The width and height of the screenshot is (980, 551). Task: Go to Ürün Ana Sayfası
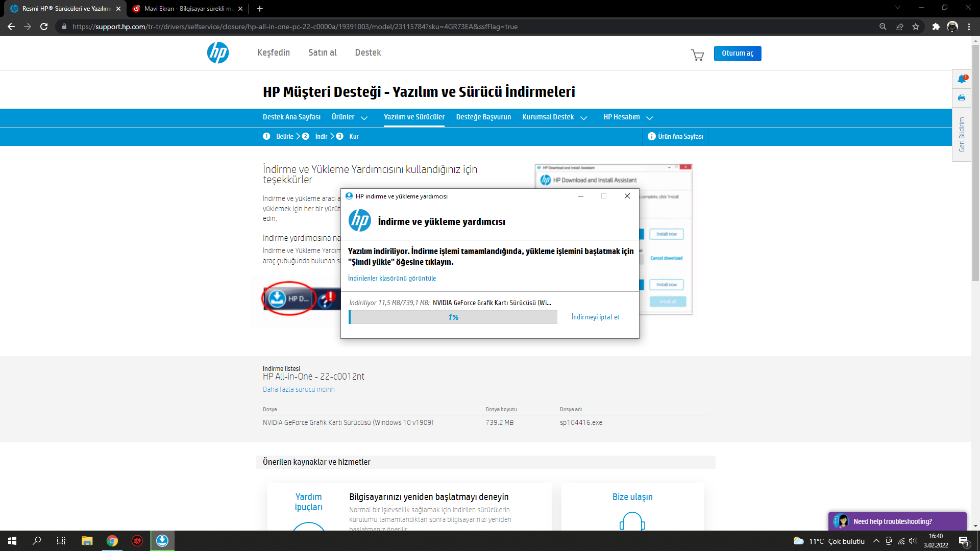click(675, 137)
